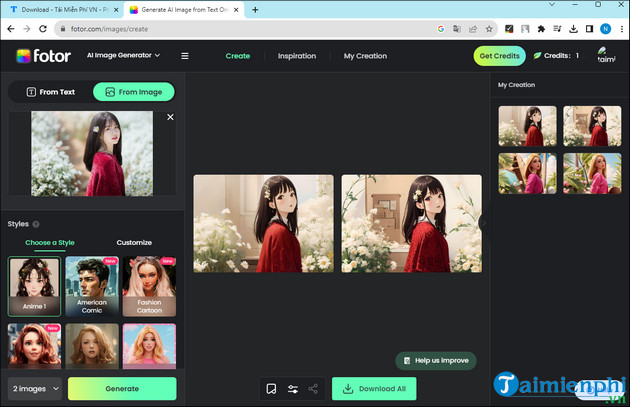This screenshot has width=630, height=407.
Task: Click the site lock icon
Action: click(63, 29)
